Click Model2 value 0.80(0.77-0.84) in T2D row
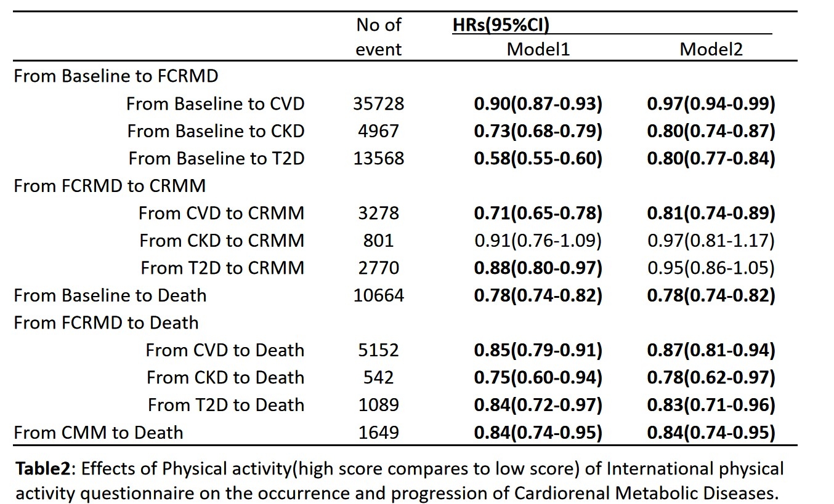This screenshot has height=504, width=834. (x=711, y=158)
